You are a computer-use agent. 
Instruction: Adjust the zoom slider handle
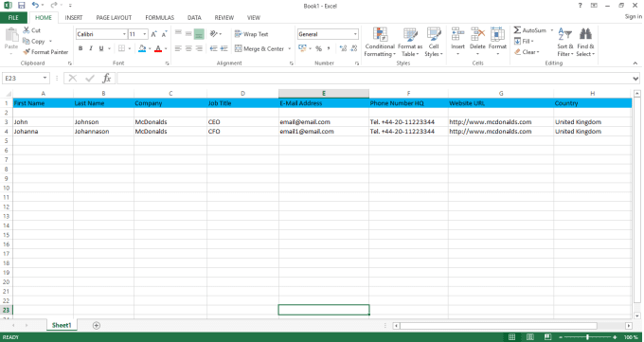pyautogui.click(x=588, y=337)
